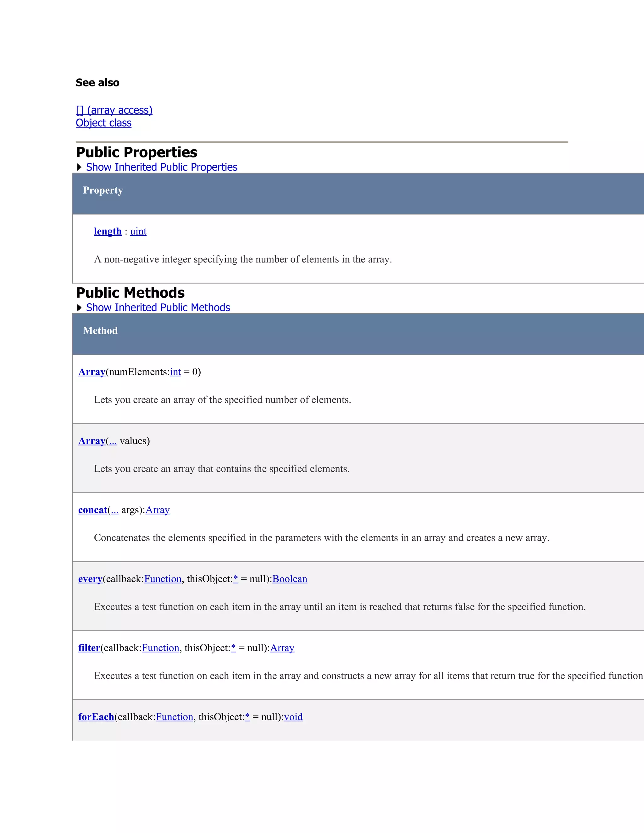The image size is (644, 833).
Task: Click the Array(... values) constructor link
Action: point(92,440)
